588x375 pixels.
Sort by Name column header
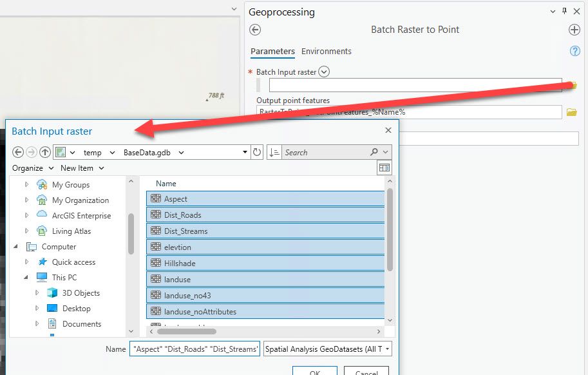pos(166,184)
